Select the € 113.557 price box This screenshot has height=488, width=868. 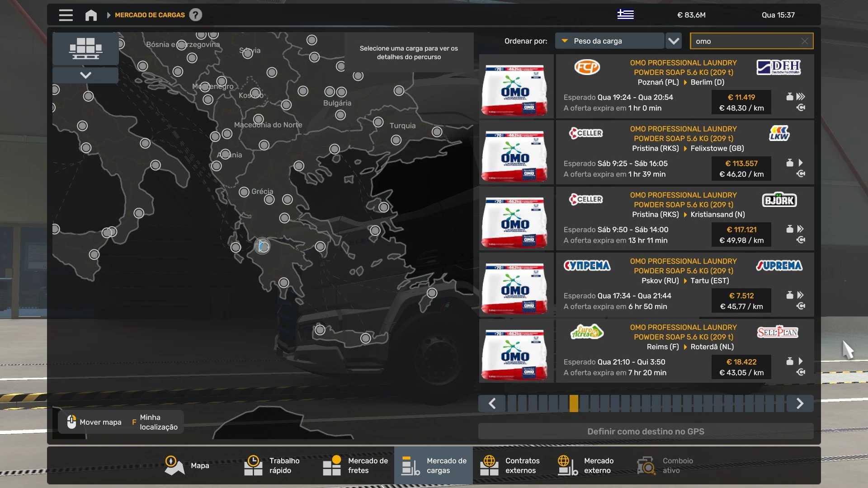point(741,169)
